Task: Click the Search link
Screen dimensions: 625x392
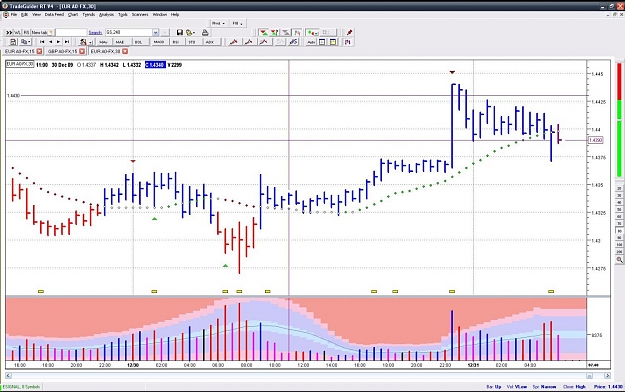Action: click(95, 33)
